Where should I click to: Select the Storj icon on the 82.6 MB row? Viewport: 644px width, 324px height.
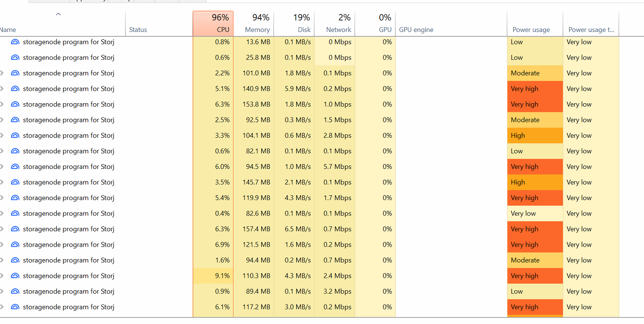point(15,213)
